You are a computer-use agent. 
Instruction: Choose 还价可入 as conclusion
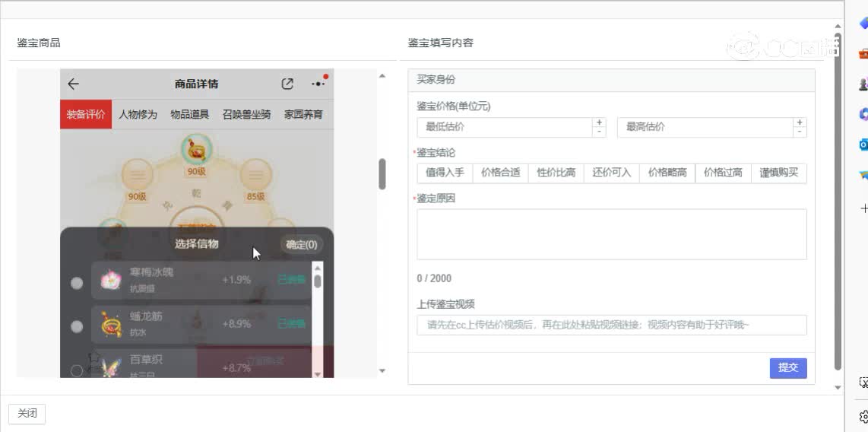(x=612, y=173)
